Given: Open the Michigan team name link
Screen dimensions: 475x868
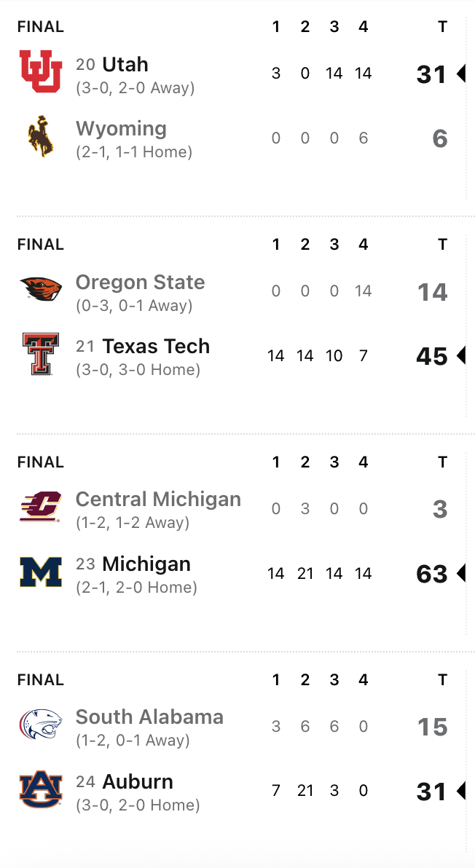Looking at the screenshot, I should 146,564.
